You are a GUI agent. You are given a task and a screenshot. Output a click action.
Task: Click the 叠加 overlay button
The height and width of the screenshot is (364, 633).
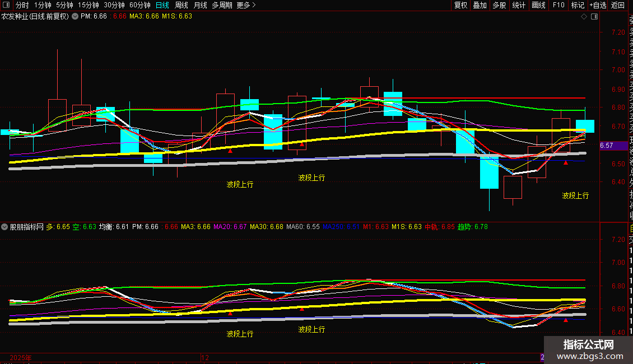[x=480, y=5]
